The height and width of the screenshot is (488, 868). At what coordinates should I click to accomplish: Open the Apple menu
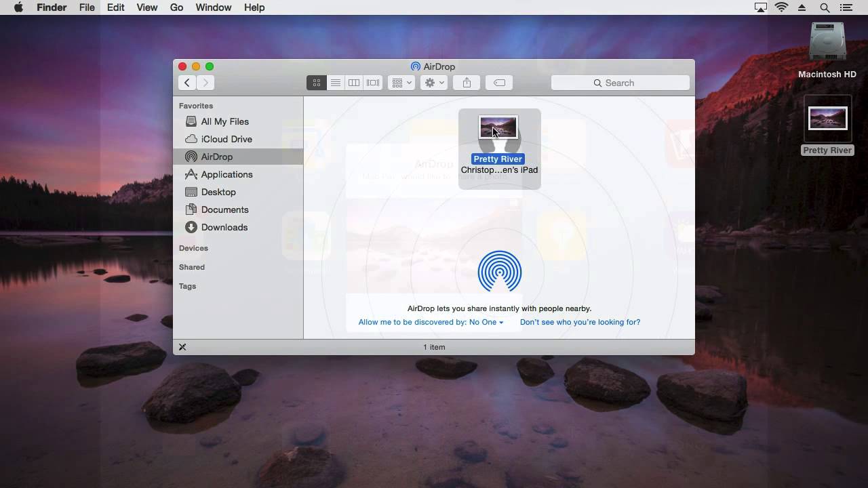pyautogui.click(x=18, y=7)
